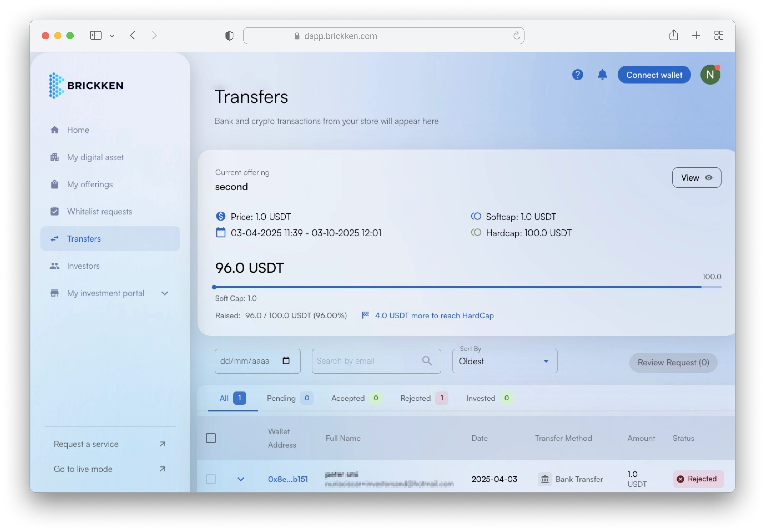Tick the select-all checkbox in table header

click(x=211, y=438)
